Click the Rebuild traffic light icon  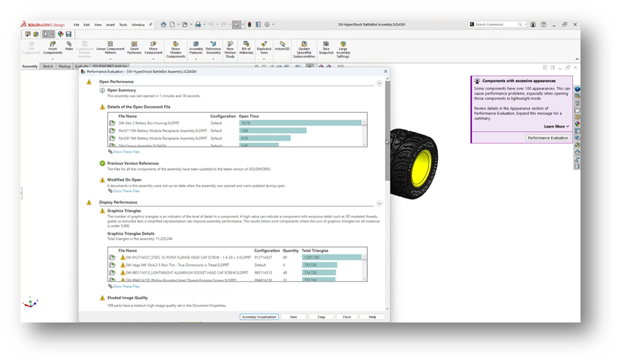click(x=250, y=24)
